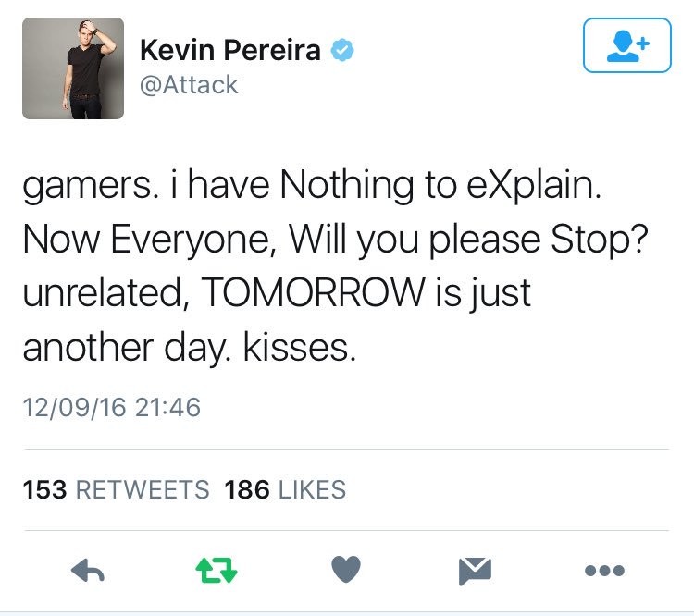This screenshot has height=616, width=694.
Task: Open the Kevin Pereira display name
Action: [x=230, y=50]
